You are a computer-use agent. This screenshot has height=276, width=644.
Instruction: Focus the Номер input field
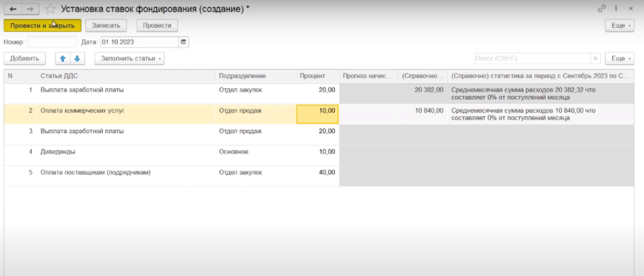pos(52,42)
